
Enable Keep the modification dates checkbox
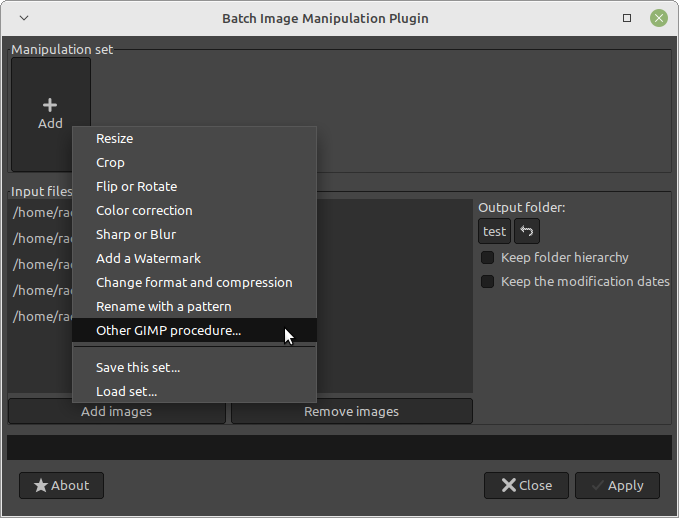click(x=488, y=282)
